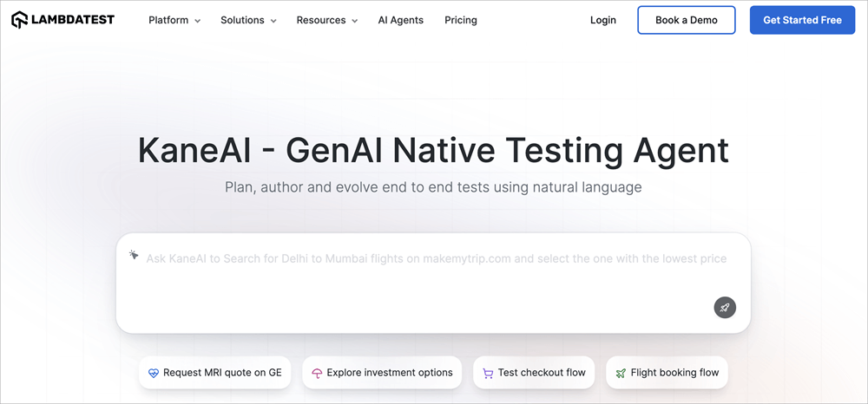Expand the Solutions dropdown menu

coord(248,20)
